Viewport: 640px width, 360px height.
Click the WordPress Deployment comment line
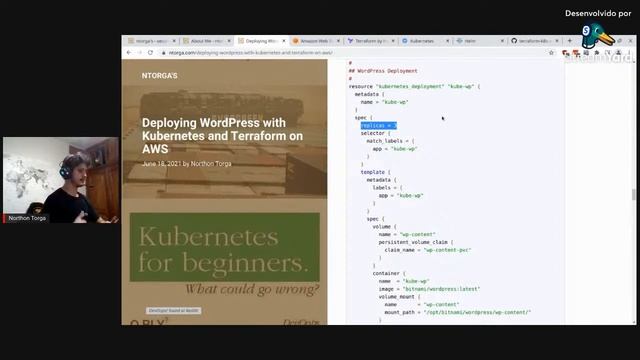[x=383, y=71]
